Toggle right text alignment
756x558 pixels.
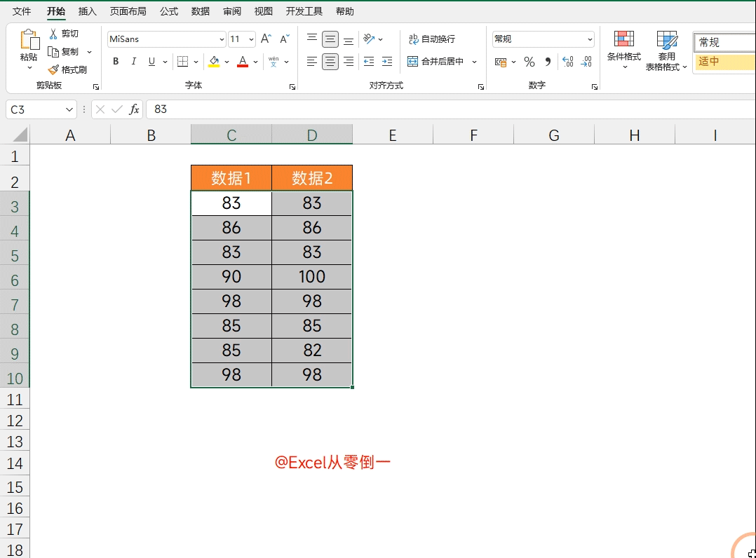tap(349, 61)
